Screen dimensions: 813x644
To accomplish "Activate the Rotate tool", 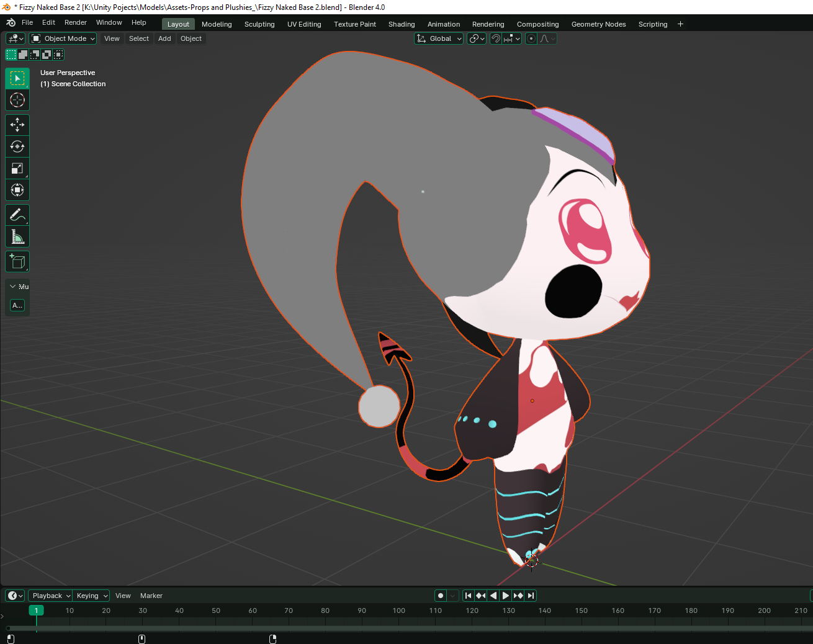I will pyautogui.click(x=17, y=147).
